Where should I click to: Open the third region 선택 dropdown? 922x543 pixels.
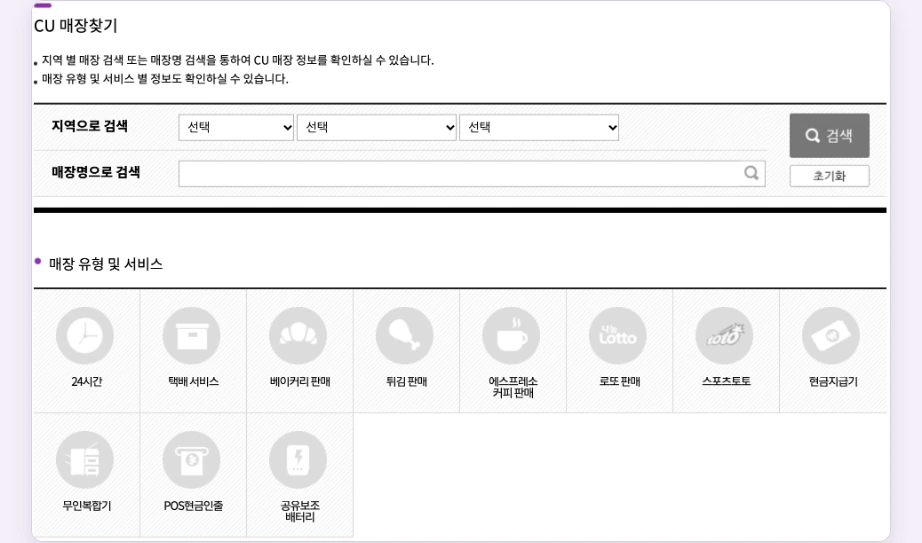[x=539, y=128]
